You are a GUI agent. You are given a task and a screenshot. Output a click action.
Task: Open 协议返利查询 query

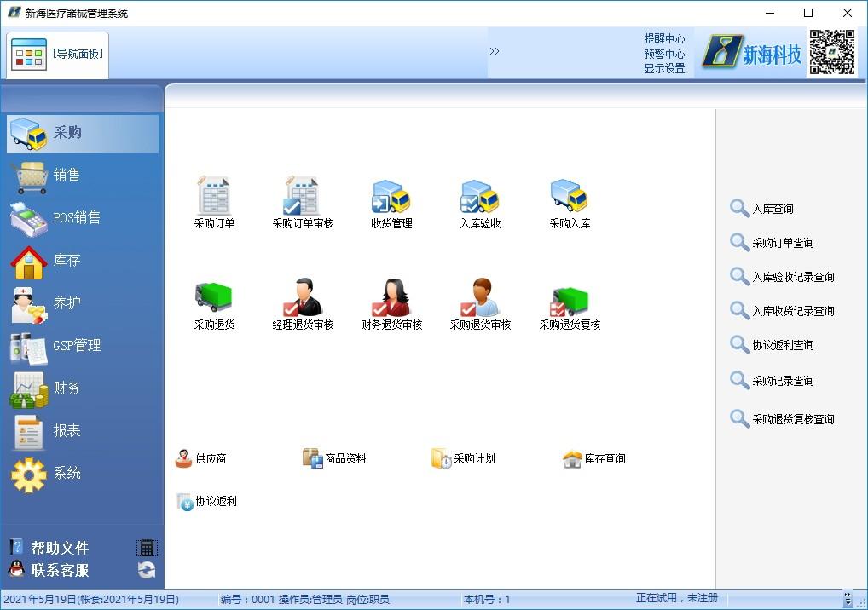pos(772,345)
